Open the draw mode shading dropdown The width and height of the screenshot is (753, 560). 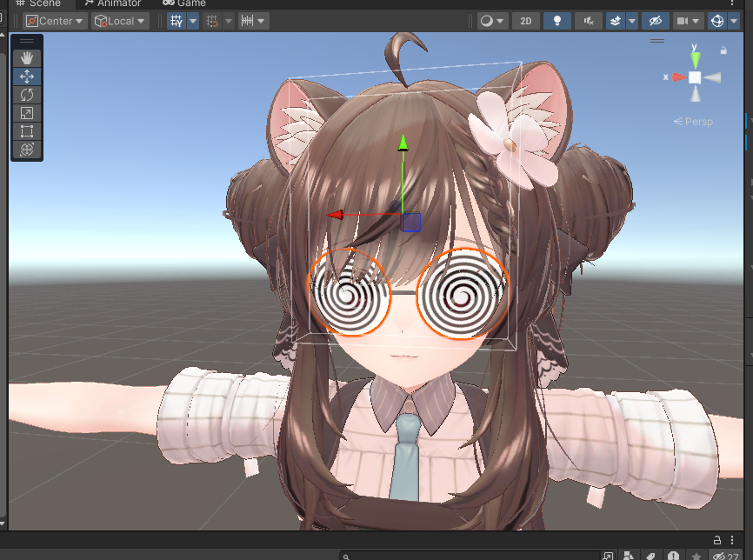[492, 21]
